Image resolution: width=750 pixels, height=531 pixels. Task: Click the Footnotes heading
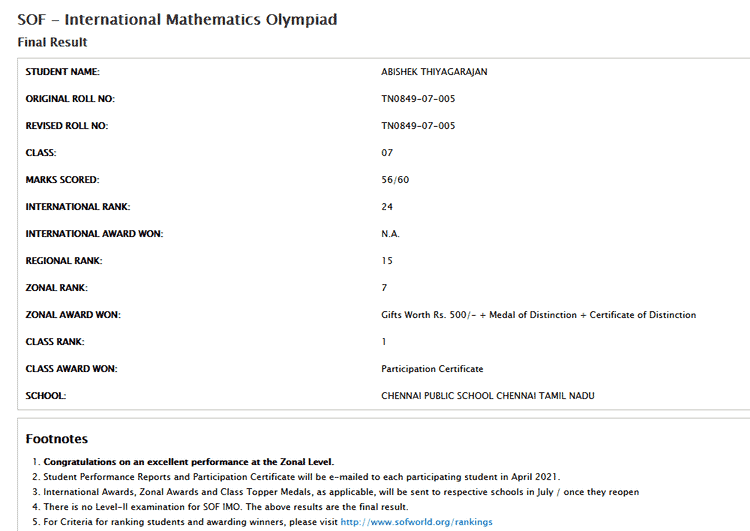tap(56, 439)
